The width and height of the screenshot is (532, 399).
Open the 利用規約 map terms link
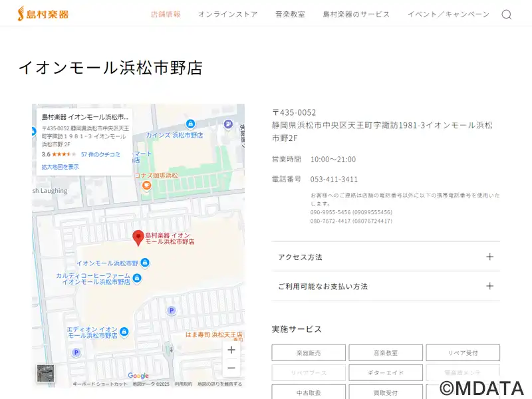pyautogui.click(x=184, y=384)
